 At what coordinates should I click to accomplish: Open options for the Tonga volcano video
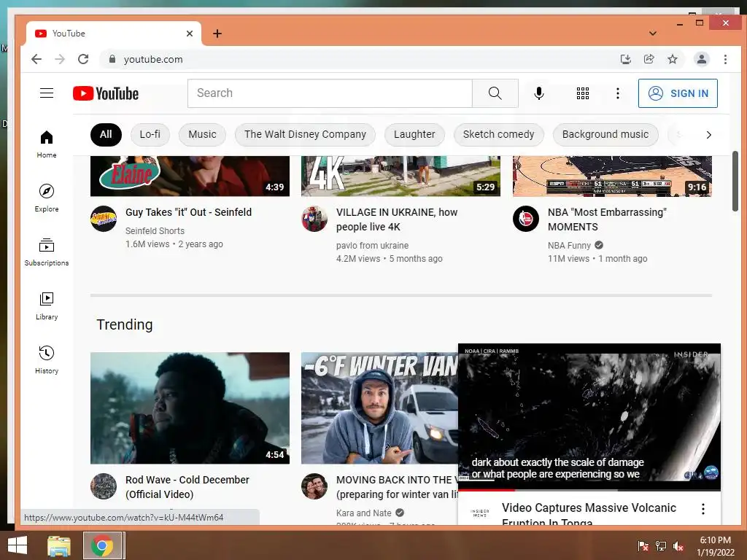point(703,509)
